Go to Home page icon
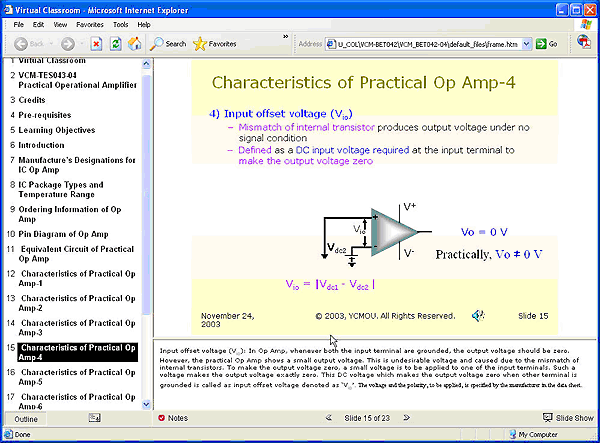 pyautogui.click(x=134, y=44)
